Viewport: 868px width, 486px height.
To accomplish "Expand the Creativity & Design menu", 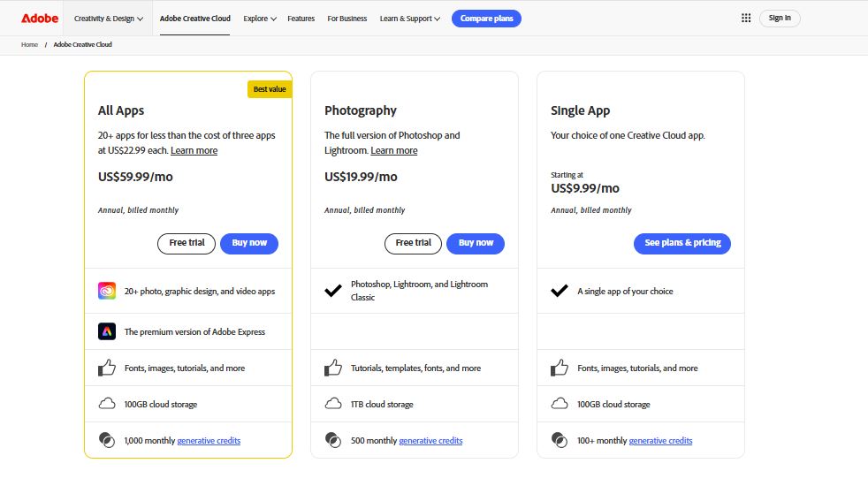I will coord(109,19).
